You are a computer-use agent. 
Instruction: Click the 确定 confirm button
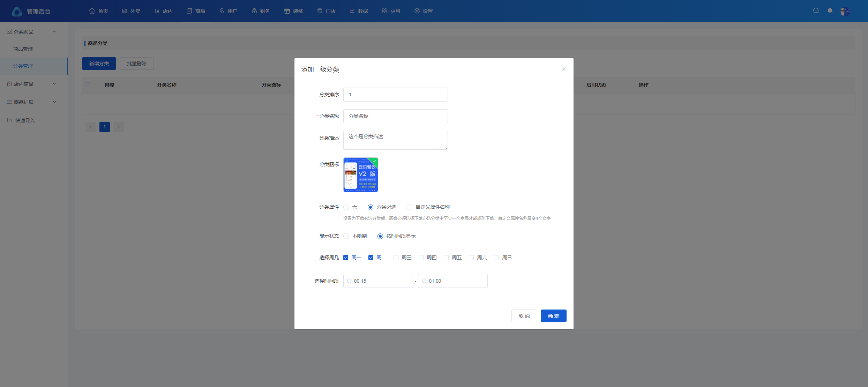(x=553, y=316)
